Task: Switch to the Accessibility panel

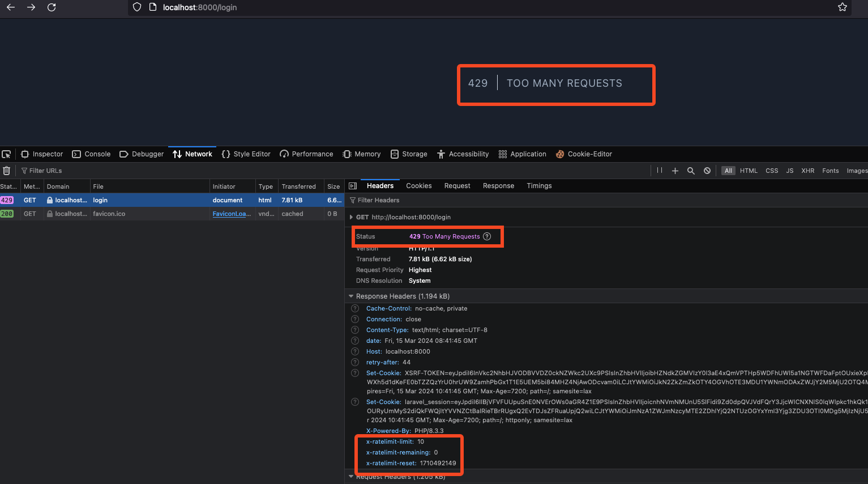Action: point(463,154)
